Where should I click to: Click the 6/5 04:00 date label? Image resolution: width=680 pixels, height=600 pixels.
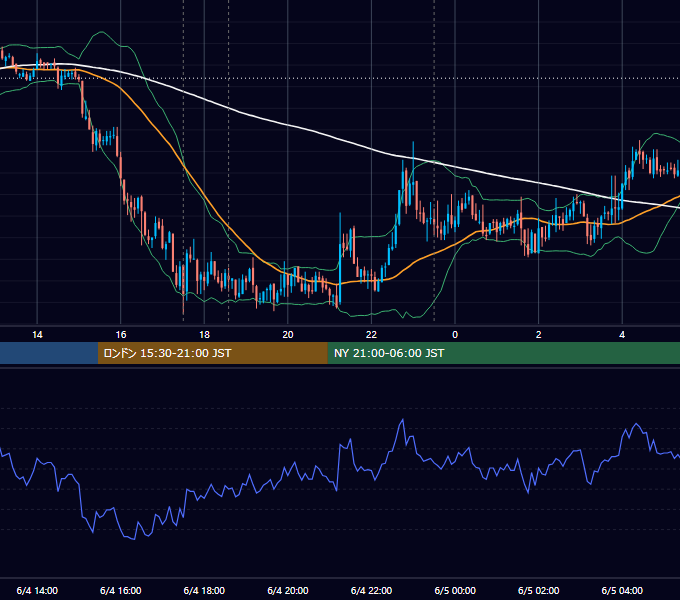coord(622,590)
